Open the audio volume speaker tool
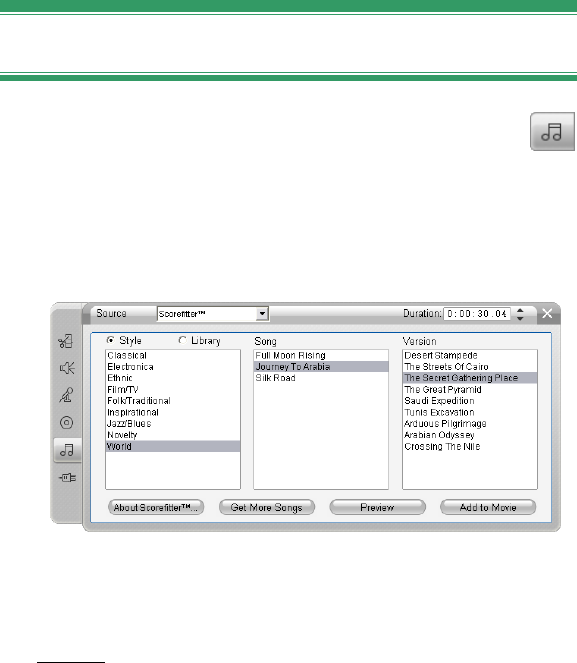577x663 pixels. [x=67, y=368]
